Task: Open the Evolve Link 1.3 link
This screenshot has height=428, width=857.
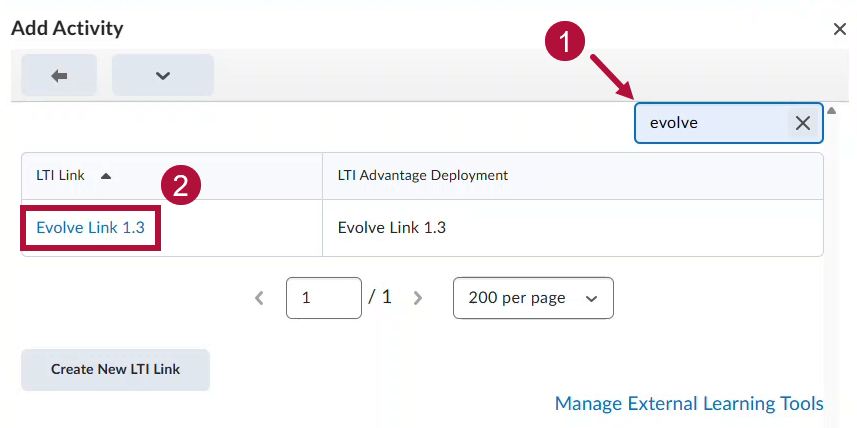Action: click(91, 227)
